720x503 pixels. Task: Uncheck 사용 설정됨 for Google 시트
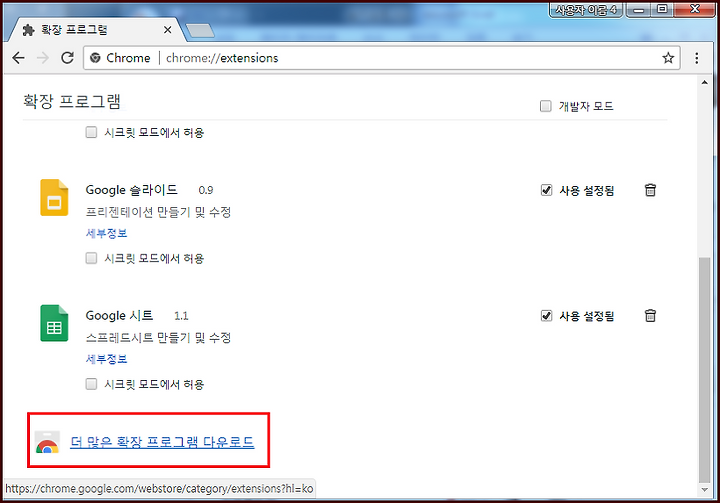546,316
